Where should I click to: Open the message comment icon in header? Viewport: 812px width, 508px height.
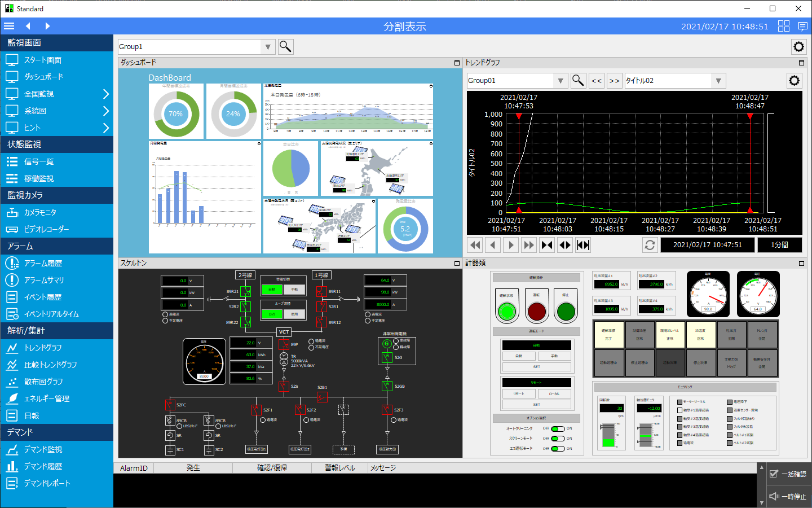coord(802,26)
